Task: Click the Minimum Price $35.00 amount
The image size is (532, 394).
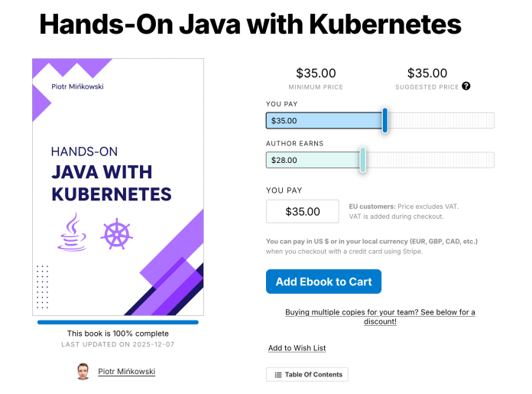Action: (x=316, y=73)
